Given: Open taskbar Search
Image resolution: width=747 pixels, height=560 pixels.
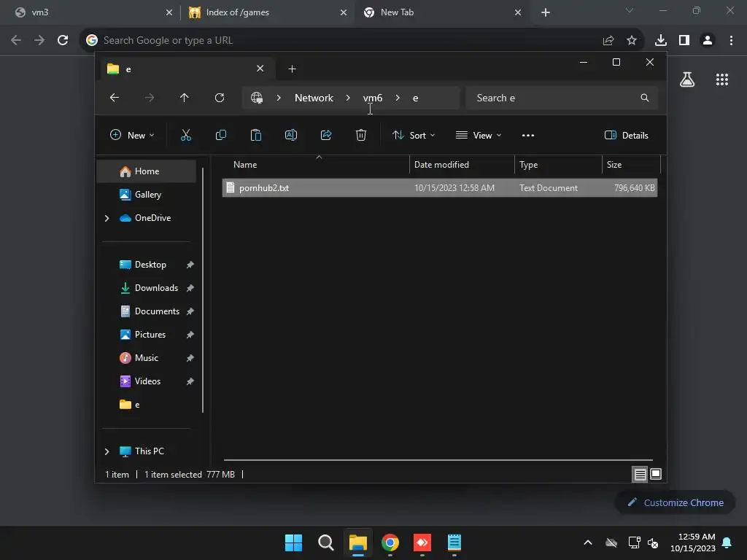Looking at the screenshot, I should click(x=326, y=542).
